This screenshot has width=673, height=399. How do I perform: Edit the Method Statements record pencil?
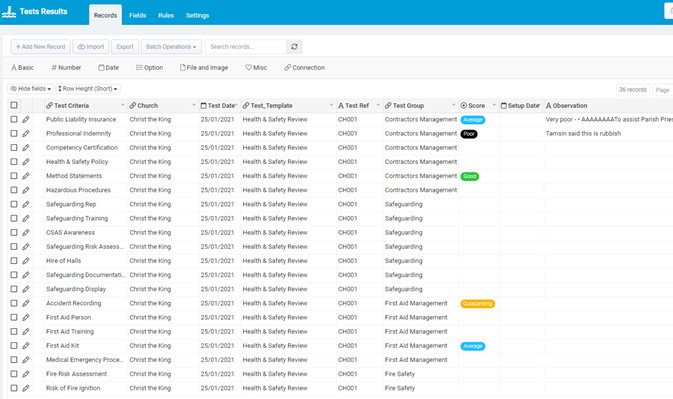point(26,176)
